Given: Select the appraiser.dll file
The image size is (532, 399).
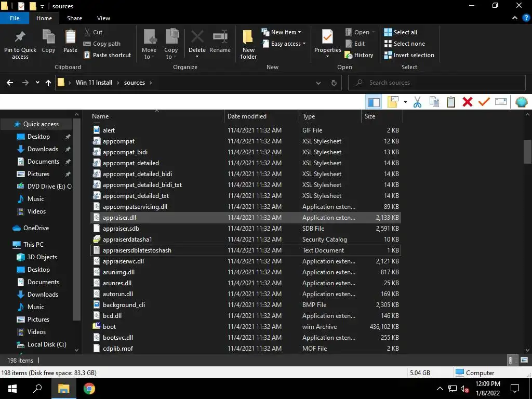Looking at the screenshot, I should point(246,218).
